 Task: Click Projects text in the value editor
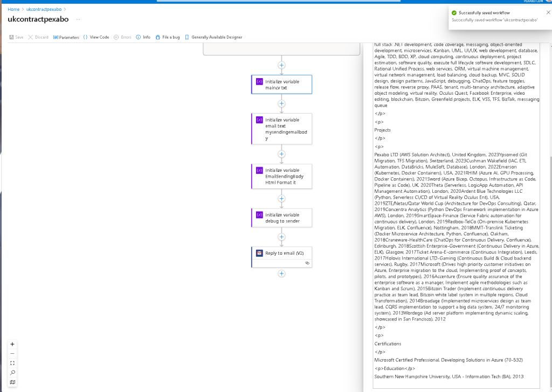coord(382,130)
